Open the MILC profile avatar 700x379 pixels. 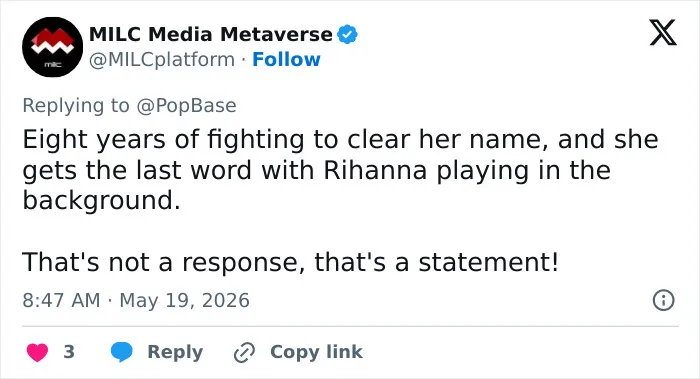52,47
